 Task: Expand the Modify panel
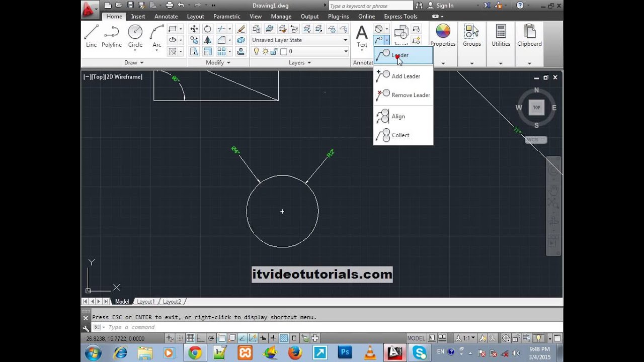point(218,63)
